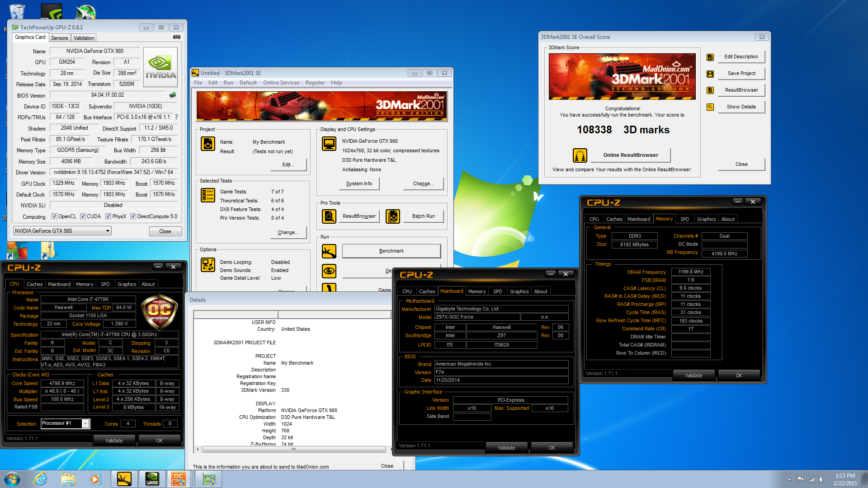Click the Show Details button
The image size is (868, 488).
[741, 107]
